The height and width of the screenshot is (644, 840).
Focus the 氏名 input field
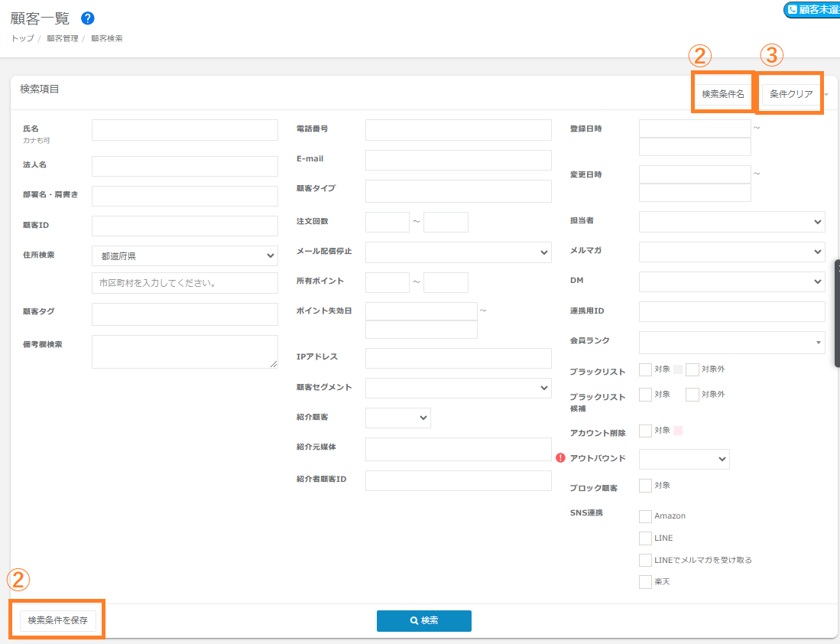pyautogui.click(x=185, y=130)
